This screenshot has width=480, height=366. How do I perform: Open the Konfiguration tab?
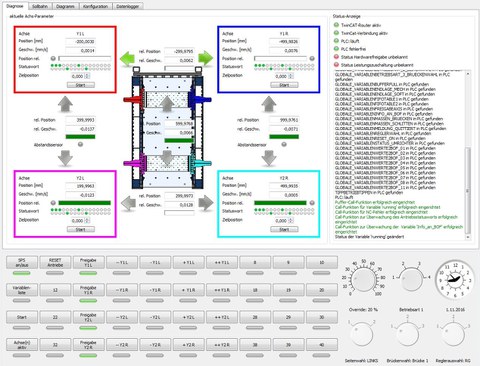96,6
